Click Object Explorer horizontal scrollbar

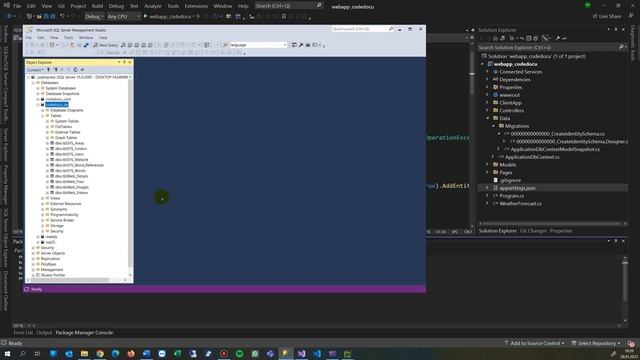pos(69,280)
